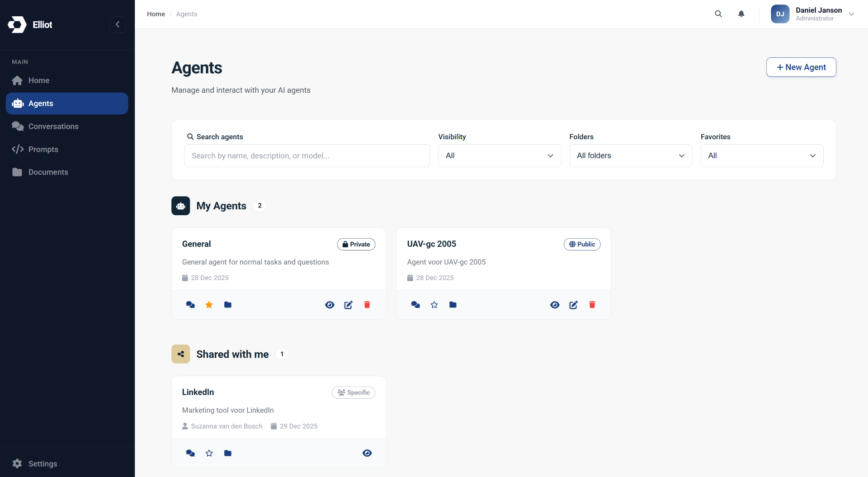The height and width of the screenshot is (477, 868).
Task: Click the search icon in top bar
Action: click(718, 14)
